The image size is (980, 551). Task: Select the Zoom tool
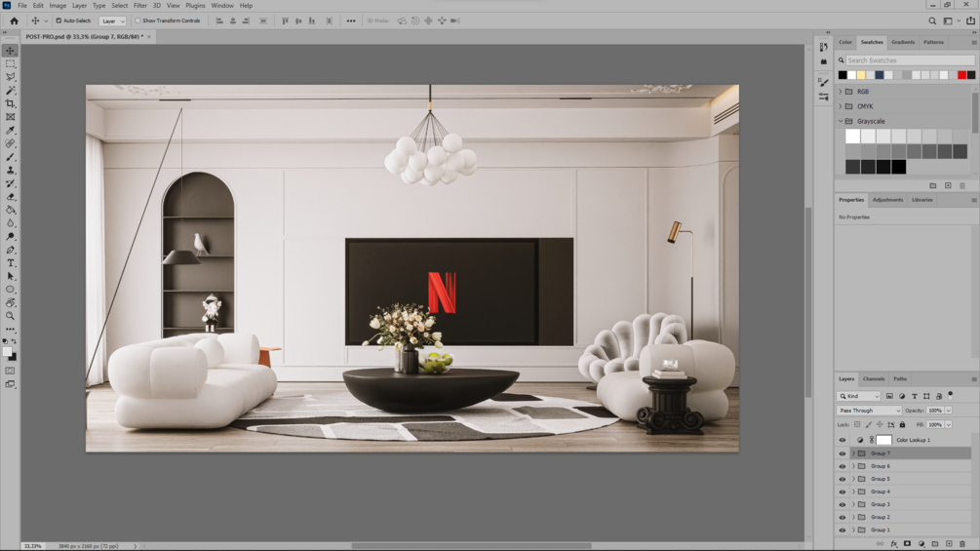10,316
